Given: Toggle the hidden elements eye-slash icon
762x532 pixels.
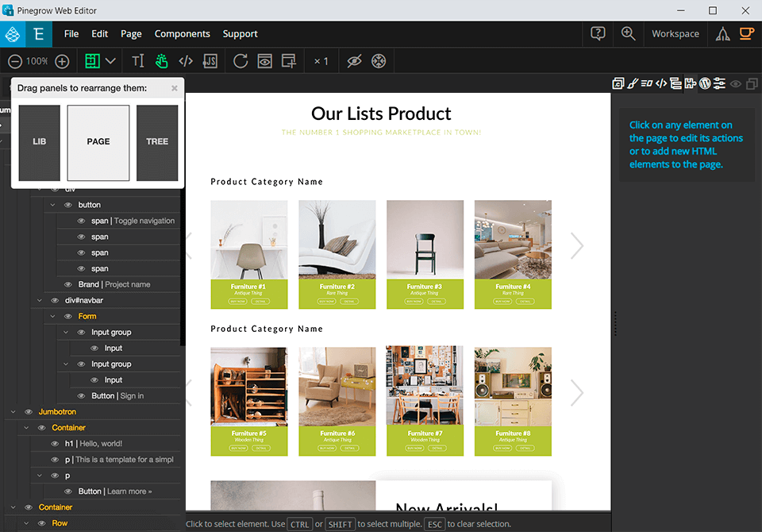Looking at the screenshot, I should [355, 60].
